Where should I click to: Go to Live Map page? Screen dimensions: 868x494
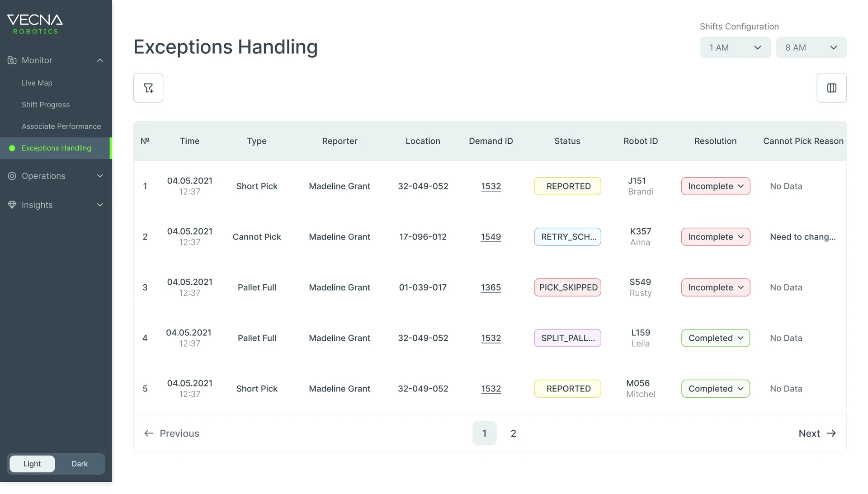point(37,83)
